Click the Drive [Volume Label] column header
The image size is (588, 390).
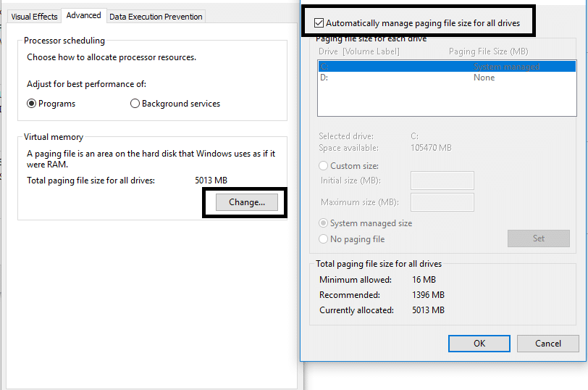click(x=359, y=51)
